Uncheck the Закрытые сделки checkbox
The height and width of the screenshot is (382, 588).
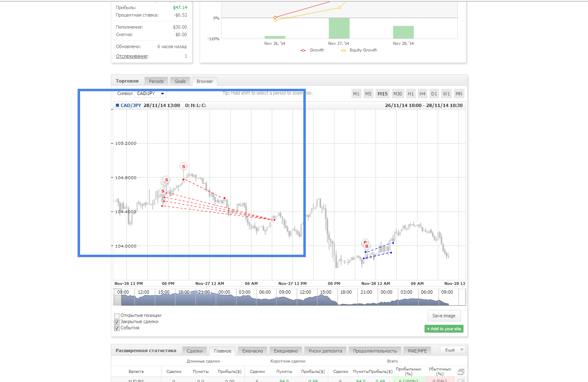(x=117, y=322)
